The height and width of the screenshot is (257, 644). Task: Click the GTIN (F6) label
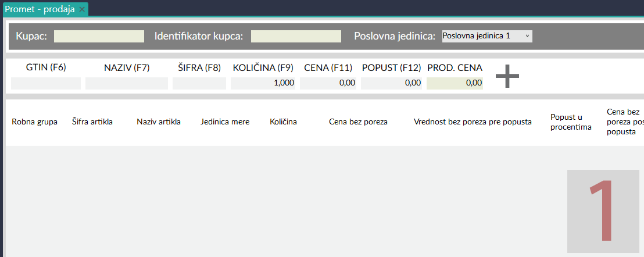click(46, 68)
